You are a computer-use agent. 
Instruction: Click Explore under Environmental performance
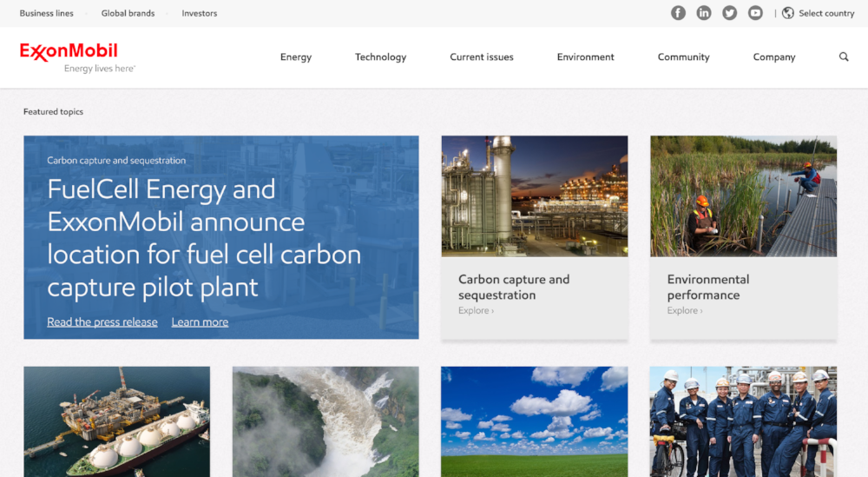click(x=685, y=311)
